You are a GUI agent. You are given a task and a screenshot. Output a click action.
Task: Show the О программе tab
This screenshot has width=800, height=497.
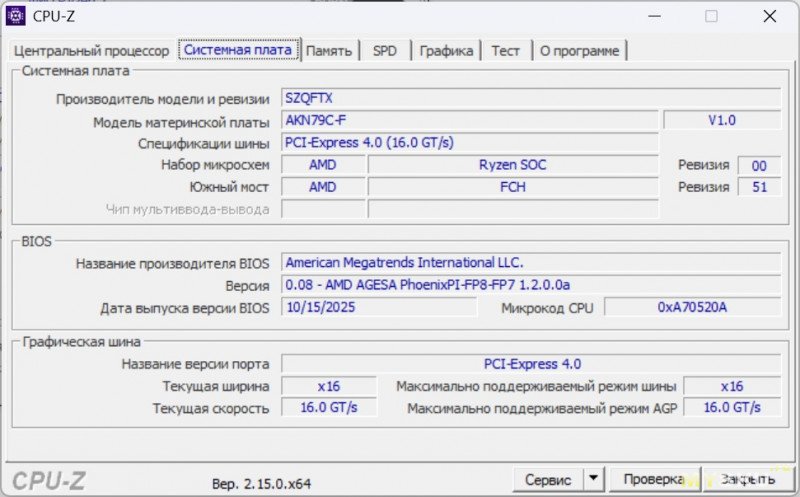579,51
